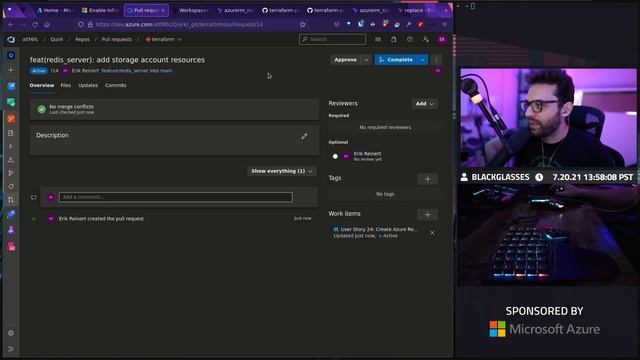640x360 pixels.
Task: Click Erik Reinert optional reviewer
Action: [367, 154]
